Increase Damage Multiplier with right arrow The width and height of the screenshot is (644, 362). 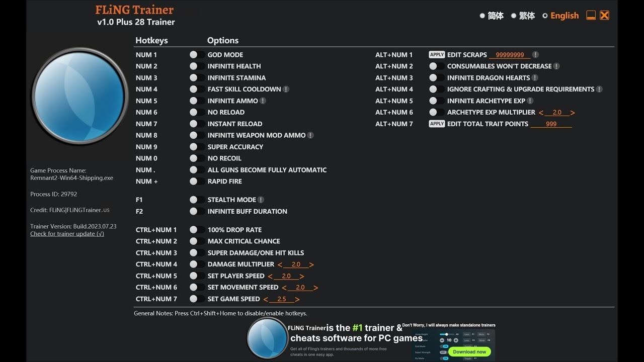(311, 265)
